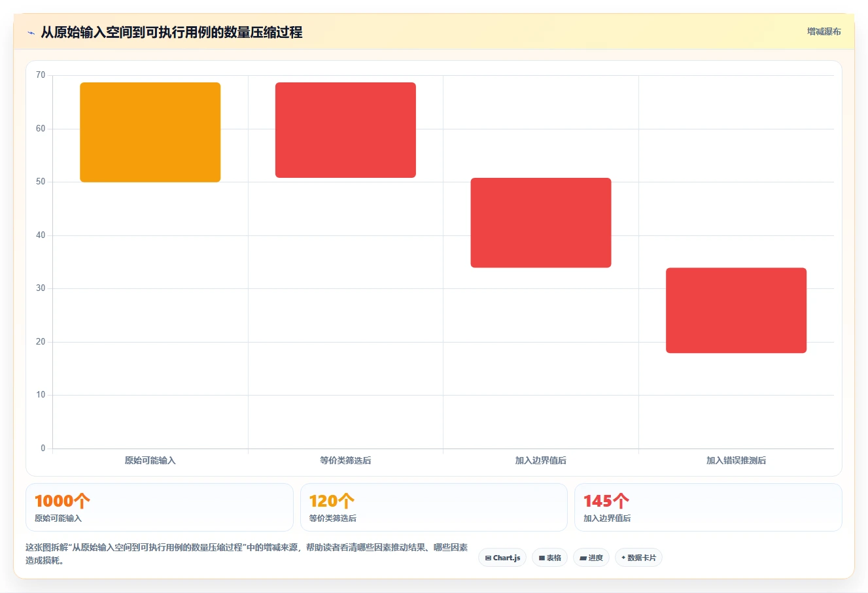This screenshot has width=868, height=593.
Task: Click the red 加入错误推测后 bar
Action: coord(736,311)
